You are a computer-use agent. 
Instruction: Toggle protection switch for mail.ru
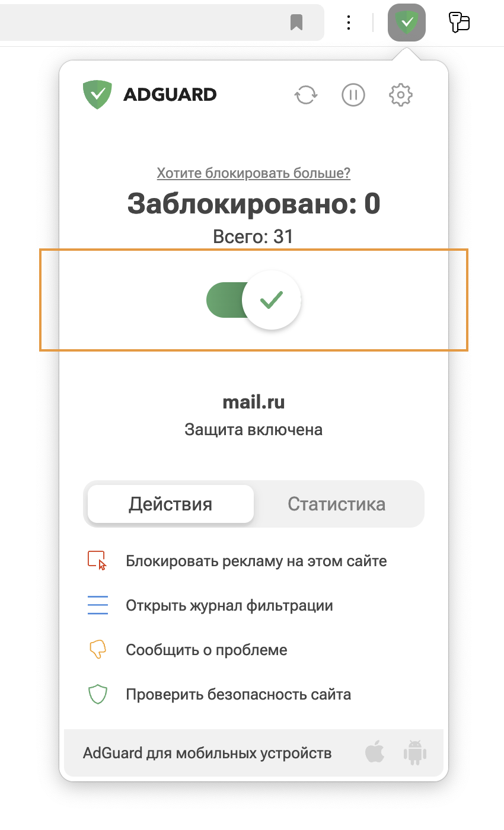point(254,300)
